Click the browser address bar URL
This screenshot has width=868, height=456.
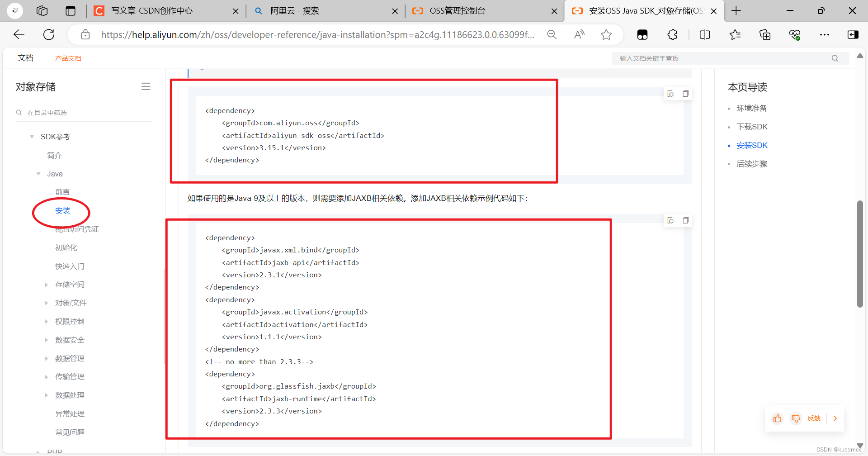pyautogui.click(x=317, y=34)
